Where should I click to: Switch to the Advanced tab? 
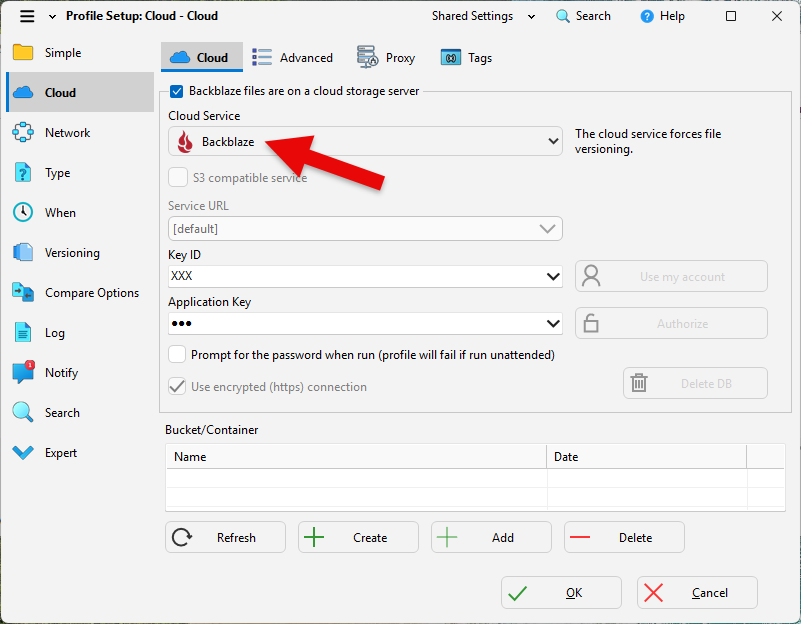293,57
